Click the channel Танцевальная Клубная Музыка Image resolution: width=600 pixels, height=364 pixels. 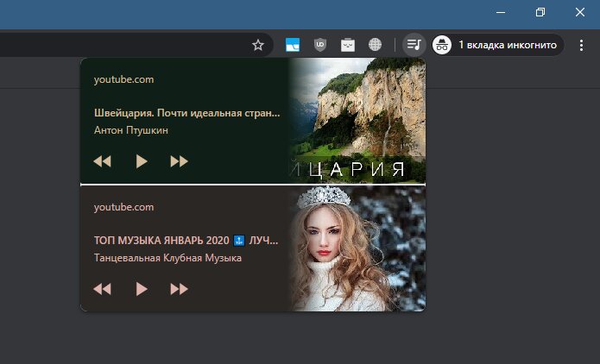(167, 258)
